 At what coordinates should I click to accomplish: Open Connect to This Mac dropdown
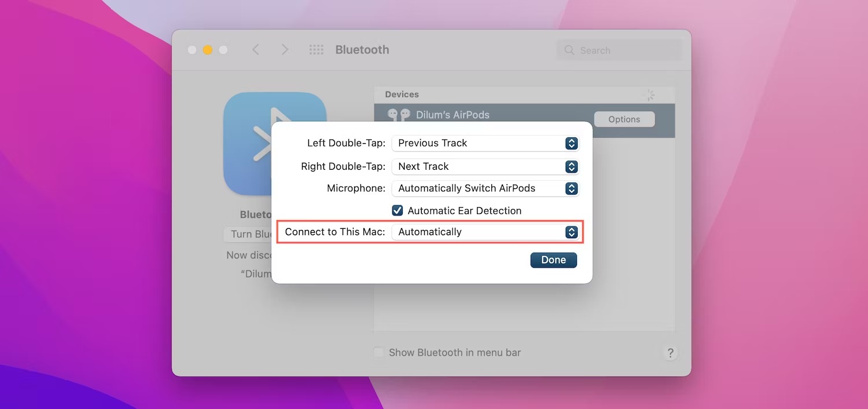[485, 232]
